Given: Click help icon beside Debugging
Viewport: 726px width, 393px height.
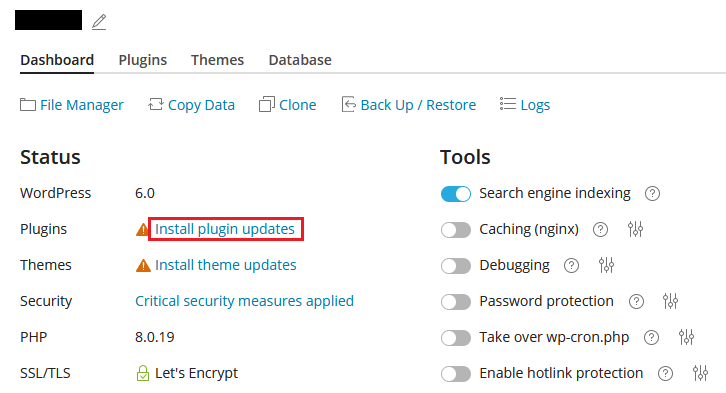Looking at the screenshot, I should point(571,266).
